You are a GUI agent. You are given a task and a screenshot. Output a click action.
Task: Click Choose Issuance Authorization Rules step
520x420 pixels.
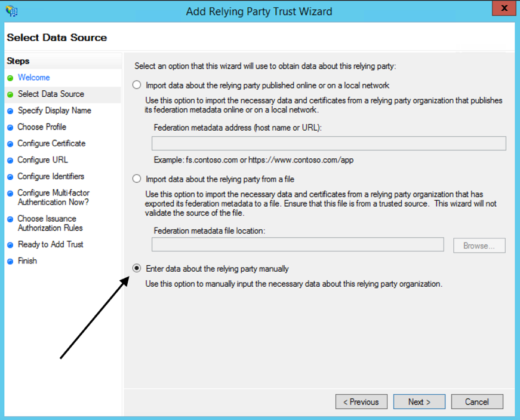(x=50, y=223)
